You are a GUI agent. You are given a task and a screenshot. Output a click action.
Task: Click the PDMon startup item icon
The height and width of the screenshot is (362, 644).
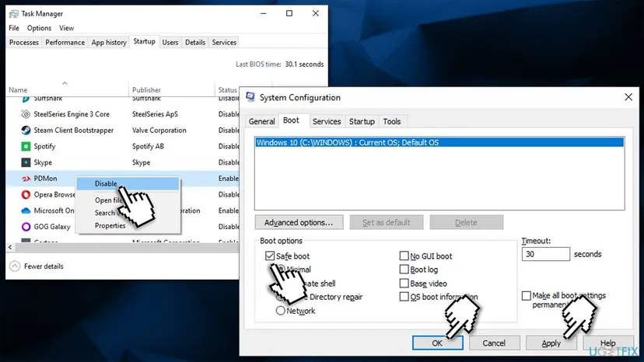pos(26,179)
